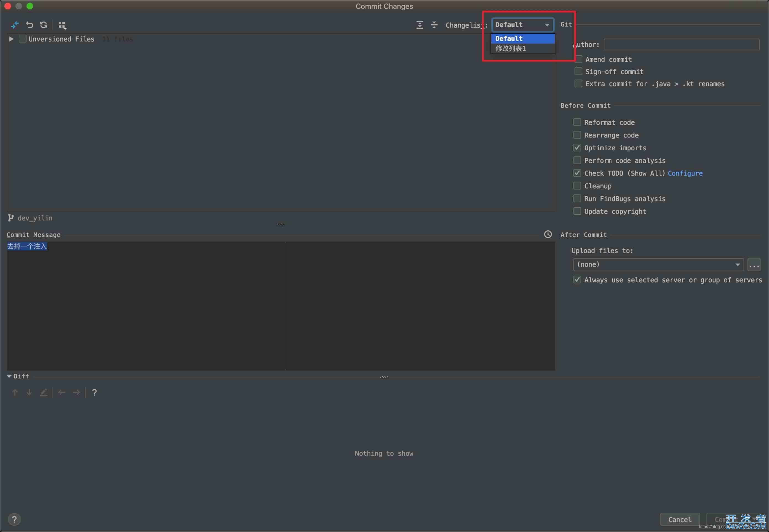The width and height of the screenshot is (769, 532).
Task: Uncheck Check TODO option
Action: pos(577,173)
